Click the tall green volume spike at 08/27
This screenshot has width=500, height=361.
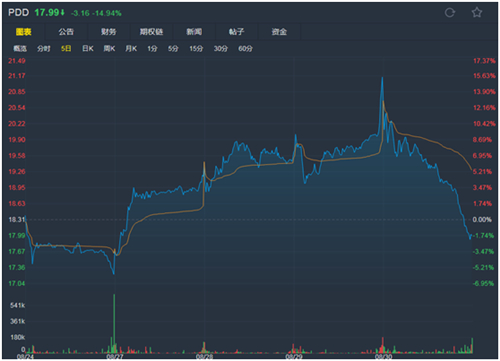click(x=114, y=323)
